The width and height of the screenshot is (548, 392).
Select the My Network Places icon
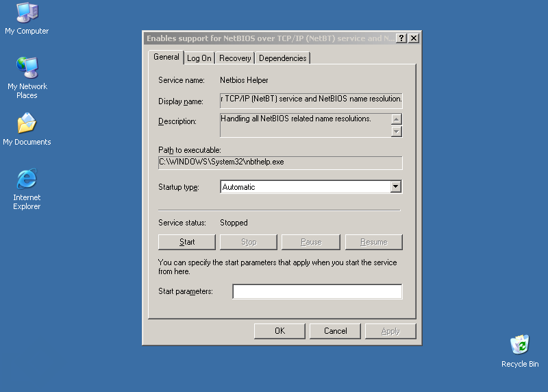click(27, 77)
